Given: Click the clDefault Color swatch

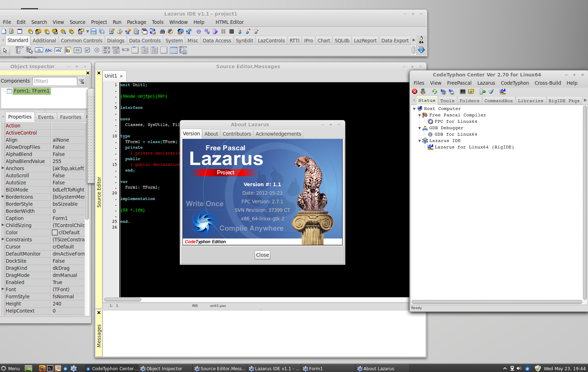Looking at the screenshot, I should 55,232.
